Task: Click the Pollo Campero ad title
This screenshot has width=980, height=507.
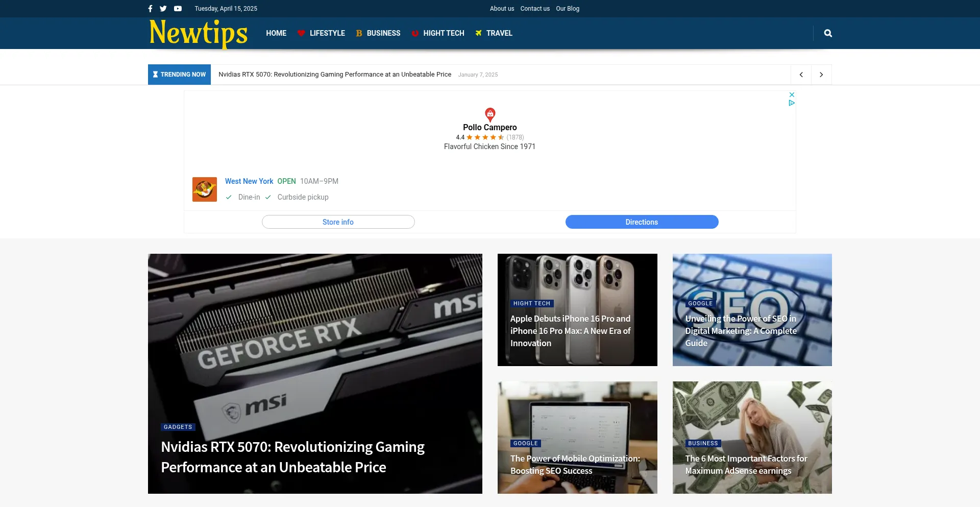Action: pyautogui.click(x=489, y=128)
